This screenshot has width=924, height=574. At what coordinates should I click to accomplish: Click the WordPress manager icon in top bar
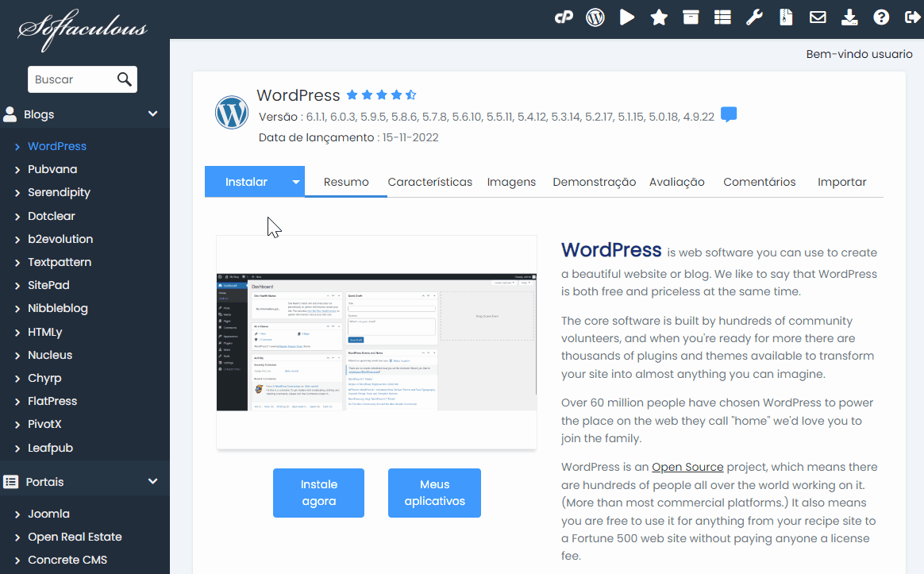point(595,17)
